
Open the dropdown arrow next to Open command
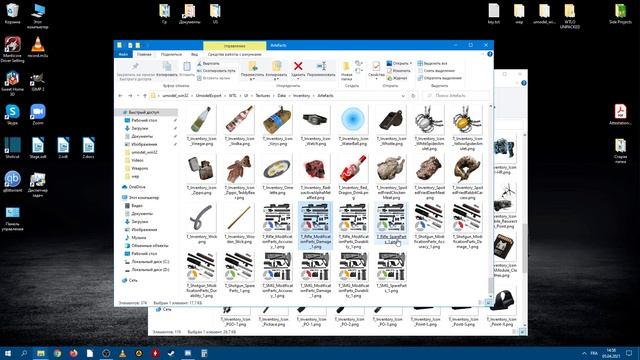coord(411,63)
